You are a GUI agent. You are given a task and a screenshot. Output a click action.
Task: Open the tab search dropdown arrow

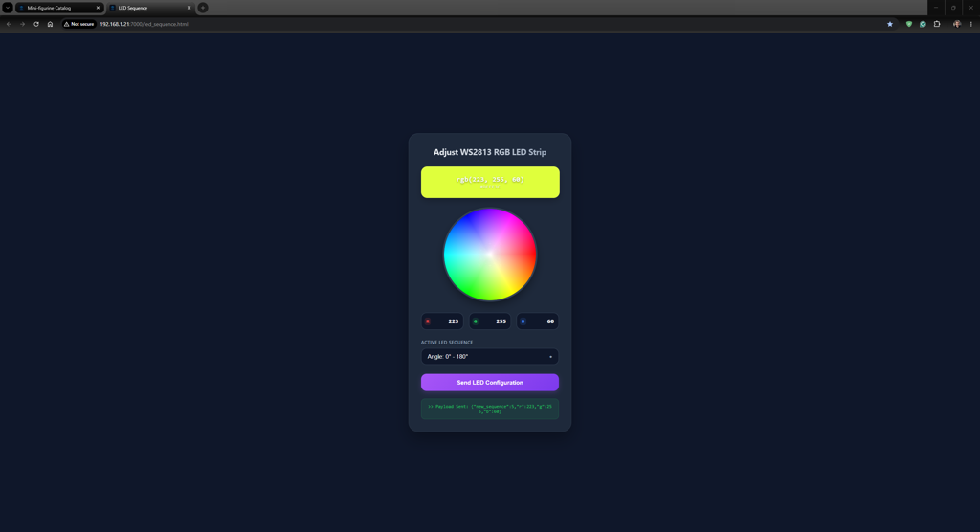click(8, 8)
